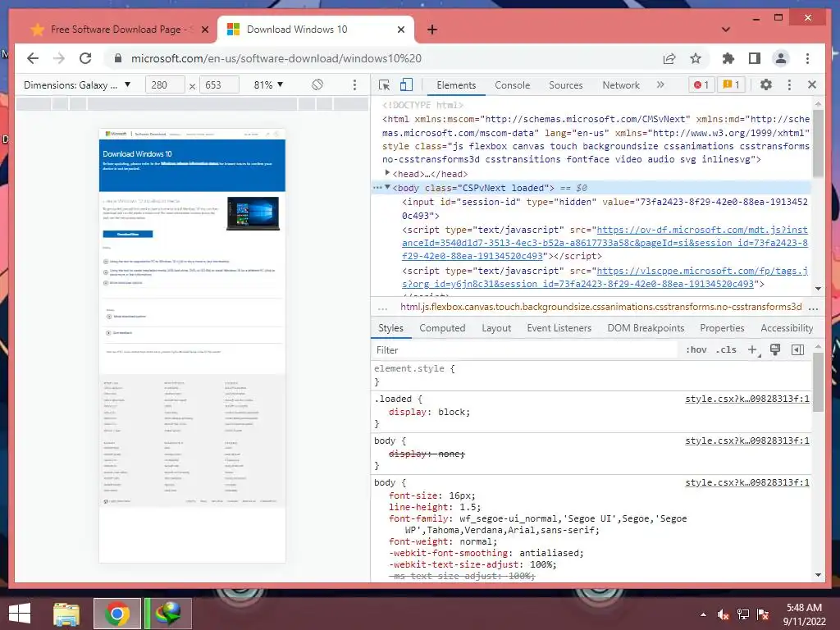840x630 pixels.
Task: Click the viewport width field 280
Action: (x=165, y=84)
